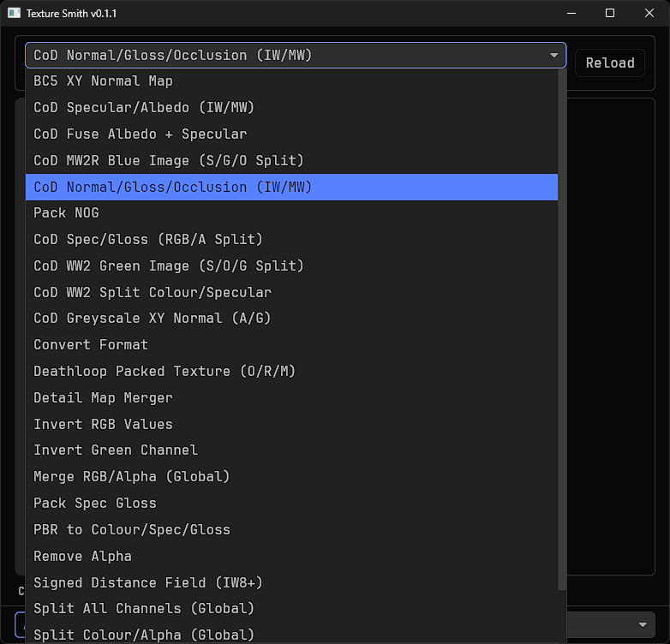Pick Merge RGB/Alpha (Global)
This screenshot has height=644, width=670.
click(x=292, y=477)
